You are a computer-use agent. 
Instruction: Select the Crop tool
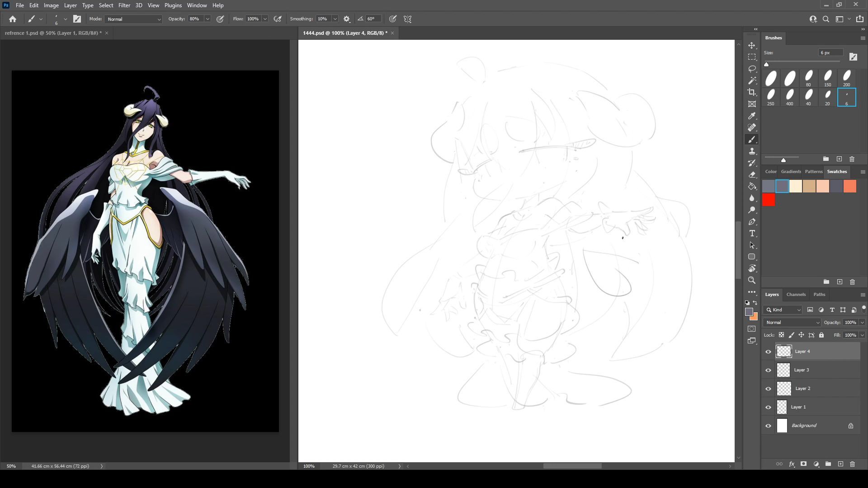[x=752, y=92]
